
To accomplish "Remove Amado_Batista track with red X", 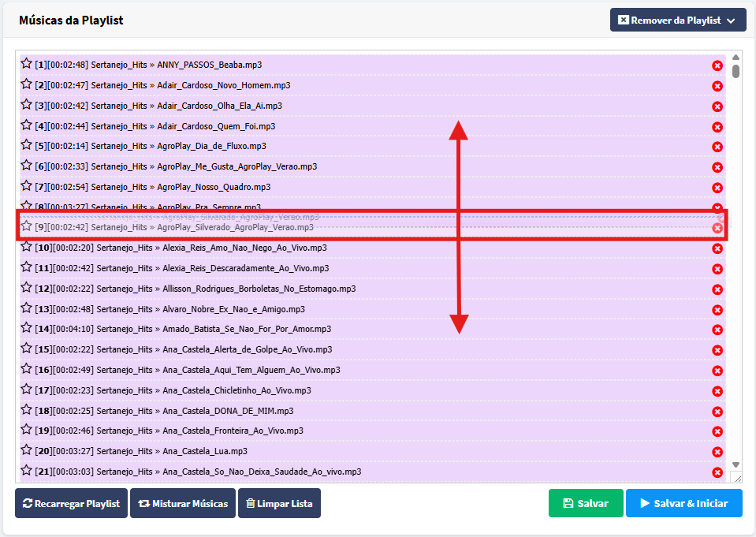I will [717, 330].
